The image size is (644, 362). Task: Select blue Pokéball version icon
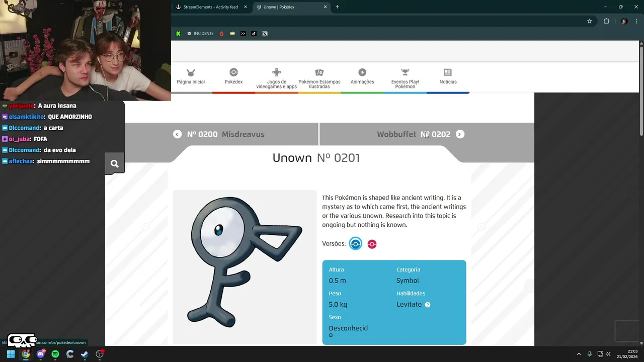click(x=356, y=244)
